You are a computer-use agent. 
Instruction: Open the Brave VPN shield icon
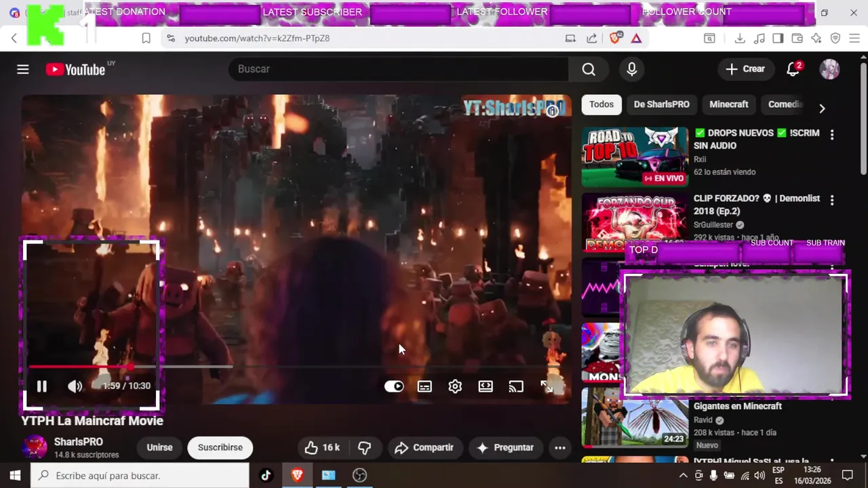[x=835, y=39]
